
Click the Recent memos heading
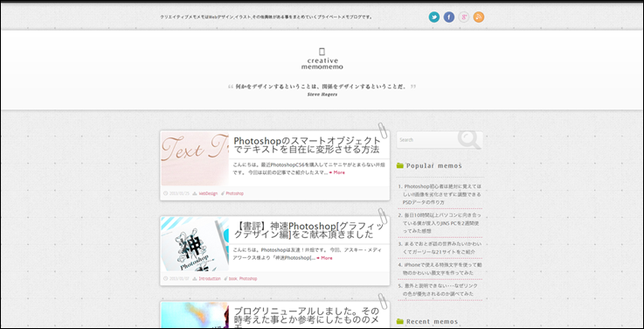coord(432,321)
